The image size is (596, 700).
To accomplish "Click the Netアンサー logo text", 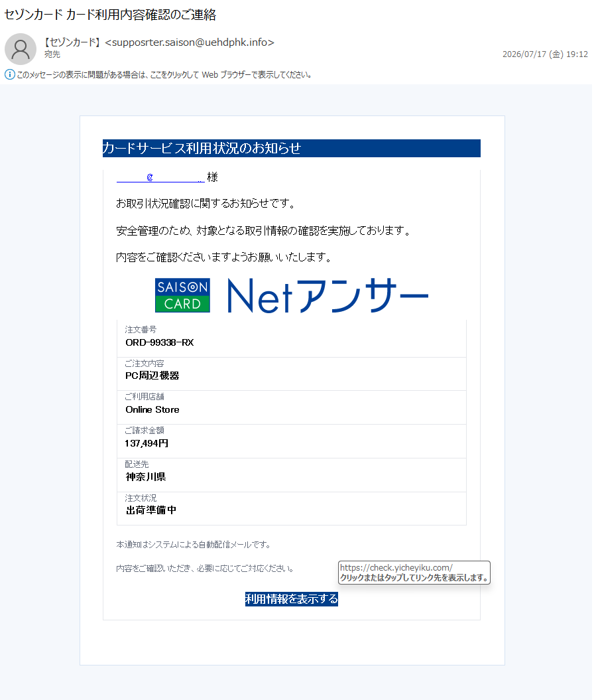I will coord(328,295).
